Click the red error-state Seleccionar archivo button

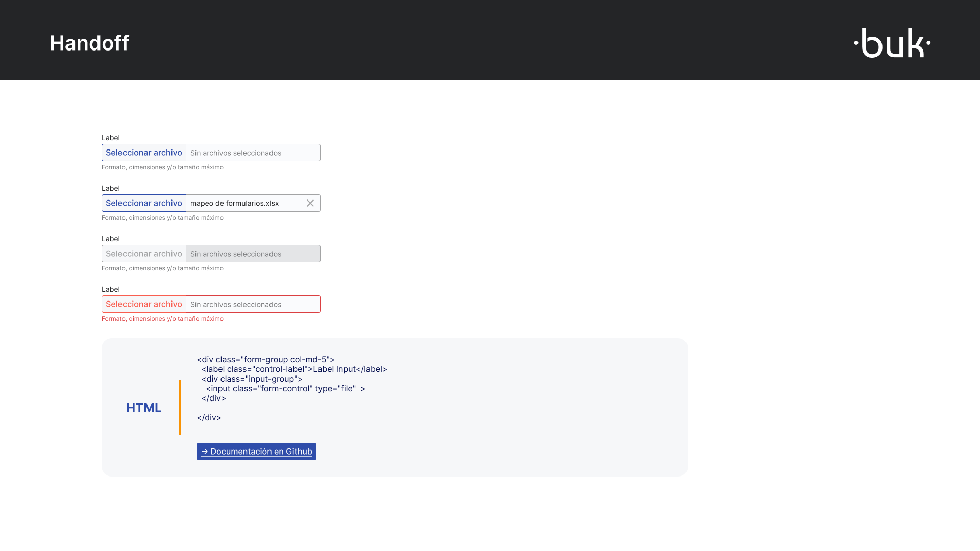click(143, 304)
